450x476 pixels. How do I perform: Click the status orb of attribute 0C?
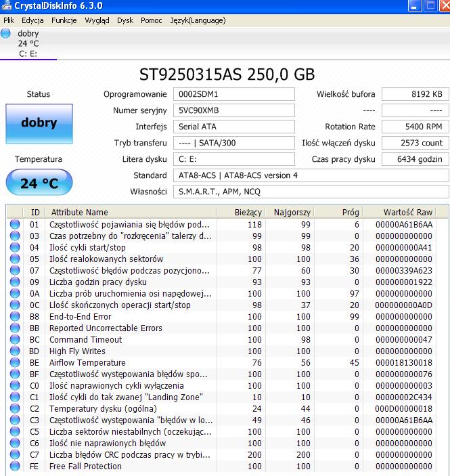point(15,305)
